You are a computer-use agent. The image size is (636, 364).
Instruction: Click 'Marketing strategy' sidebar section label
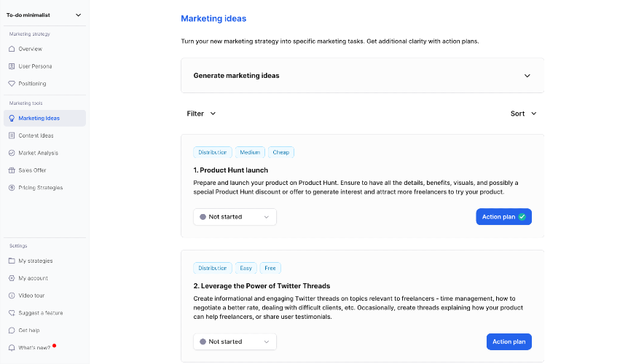[x=30, y=34]
